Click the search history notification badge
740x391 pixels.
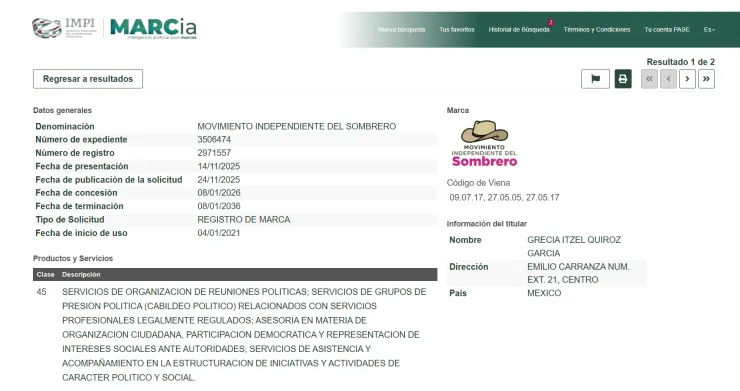(x=550, y=22)
